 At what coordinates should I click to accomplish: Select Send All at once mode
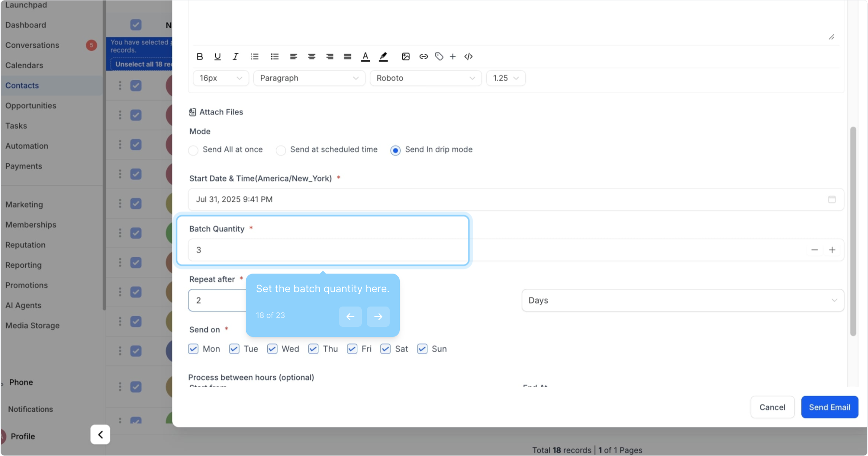coord(193,150)
